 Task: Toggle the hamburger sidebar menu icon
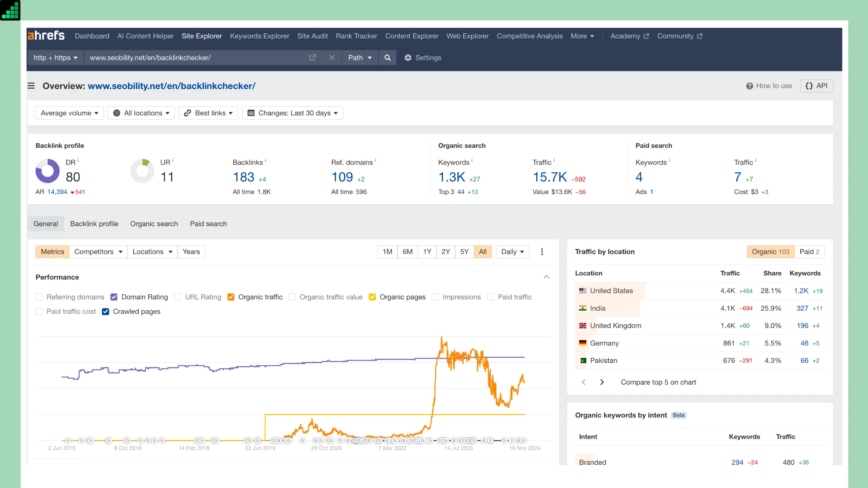tap(31, 86)
